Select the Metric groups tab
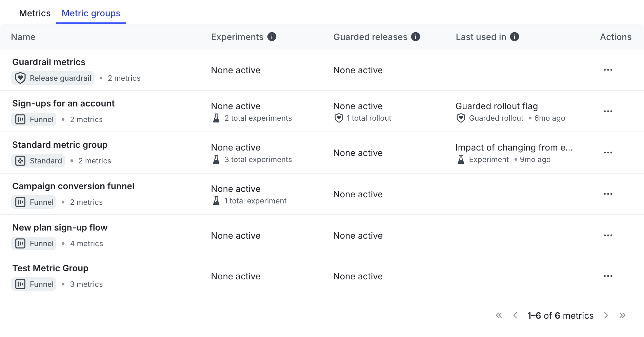644x337 pixels. (x=91, y=13)
